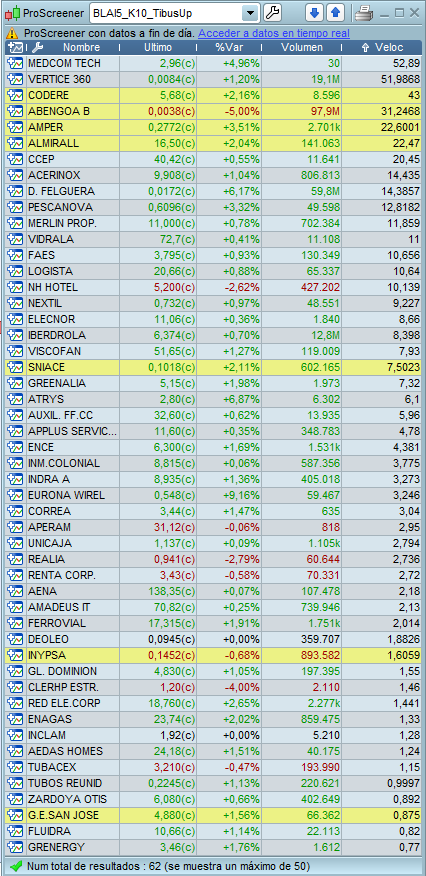Select the VISCOFAN row name
Image resolution: width=426 pixels, height=876 pixels.
pyautogui.click(x=54, y=351)
